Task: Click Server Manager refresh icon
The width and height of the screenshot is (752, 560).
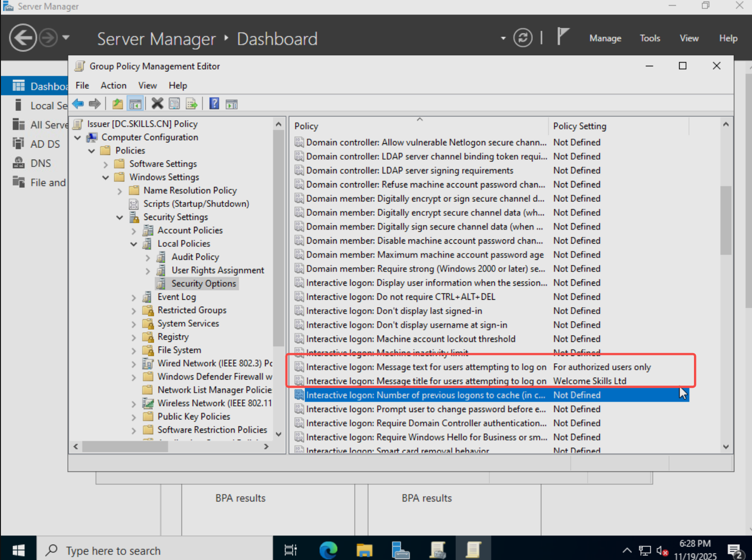Action: 523,38
